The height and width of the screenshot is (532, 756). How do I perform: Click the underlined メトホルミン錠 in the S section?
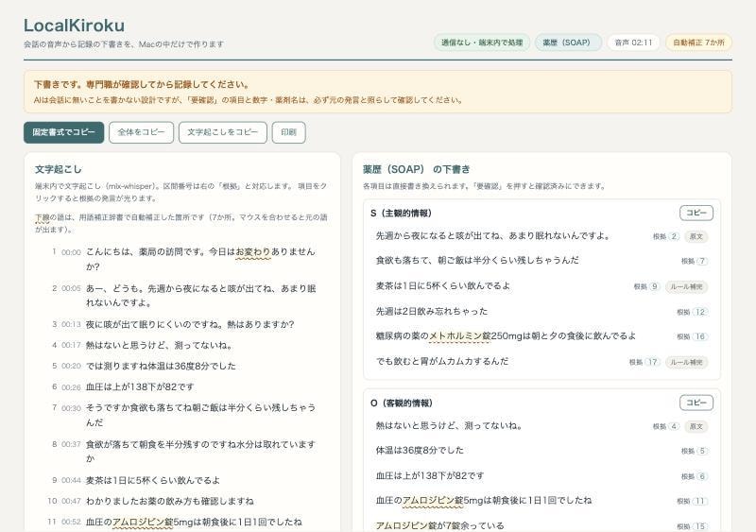pos(459,336)
